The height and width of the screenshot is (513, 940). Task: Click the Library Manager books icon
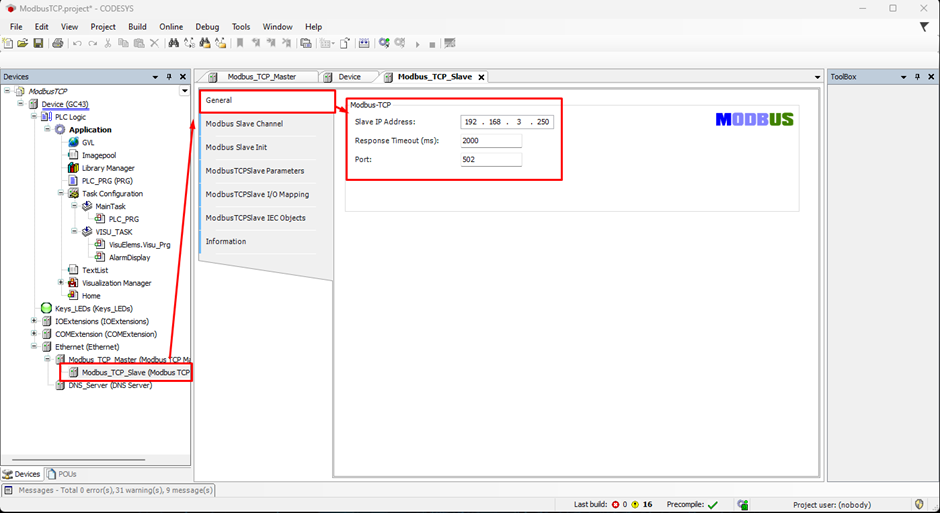(73, 168)
